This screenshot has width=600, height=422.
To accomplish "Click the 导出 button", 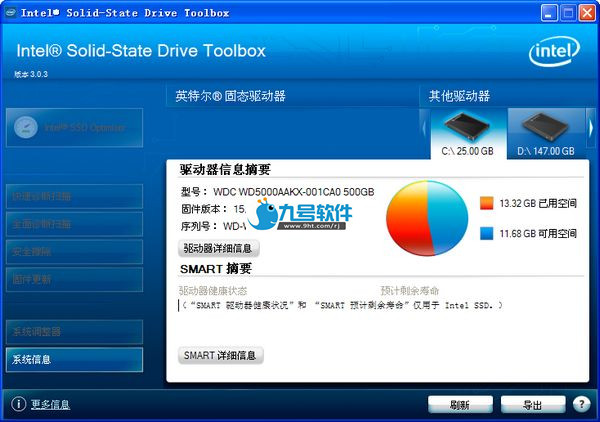I will pos(533,404).
